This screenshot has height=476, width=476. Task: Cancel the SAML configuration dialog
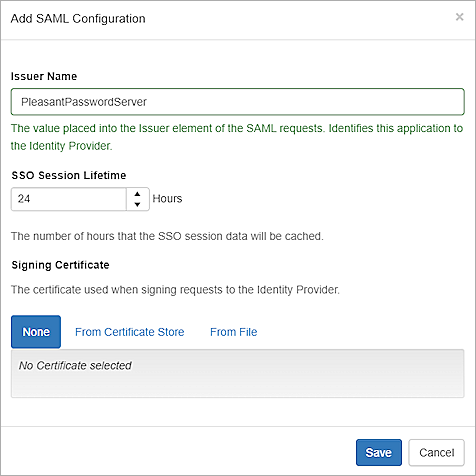point(436,452)
